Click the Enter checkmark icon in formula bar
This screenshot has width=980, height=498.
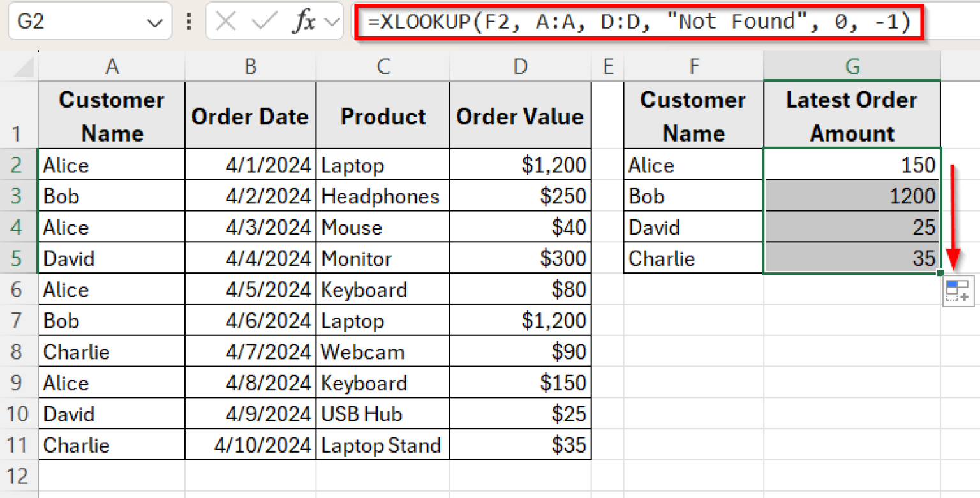click(264, 21)
